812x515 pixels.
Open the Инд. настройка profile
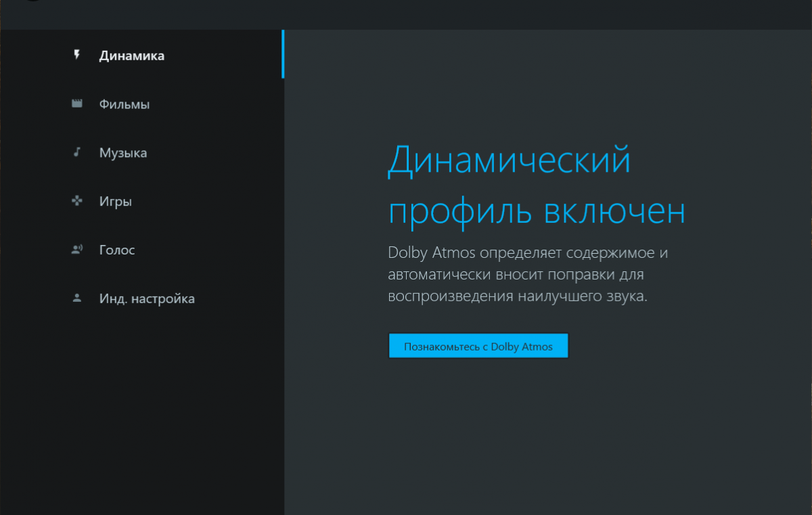click(141, 298)
